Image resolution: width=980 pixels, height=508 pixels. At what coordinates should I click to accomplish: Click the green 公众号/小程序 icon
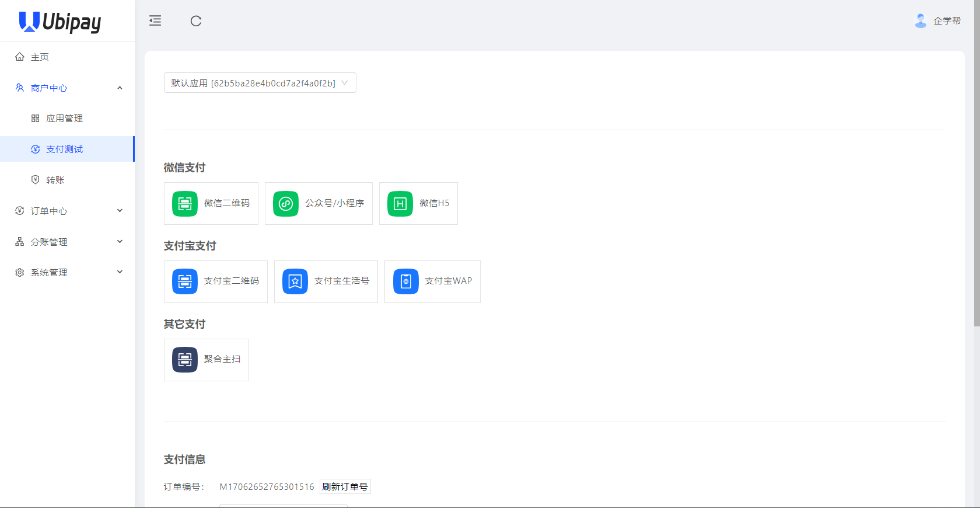pos(286,204)
